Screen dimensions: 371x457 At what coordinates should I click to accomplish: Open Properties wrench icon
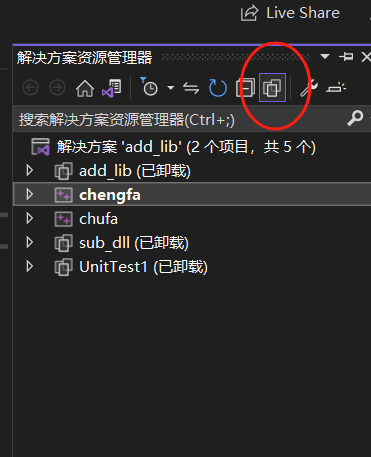point(309,88)
